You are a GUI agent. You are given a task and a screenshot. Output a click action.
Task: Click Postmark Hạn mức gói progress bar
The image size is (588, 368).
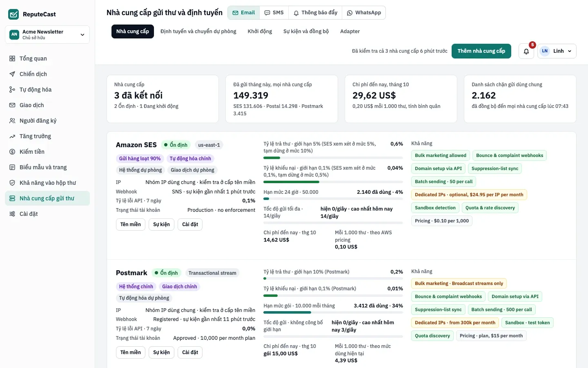click(333, 312)
